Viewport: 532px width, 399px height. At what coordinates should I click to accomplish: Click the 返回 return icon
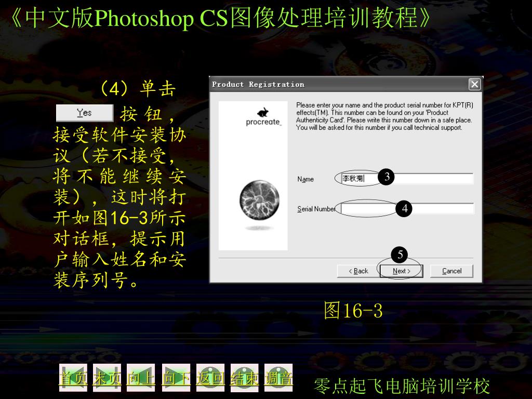click(x=210, y=378)
